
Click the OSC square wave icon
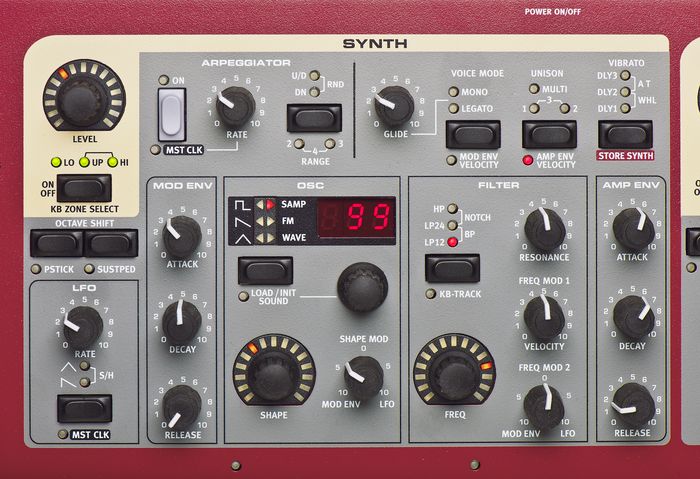tap(242, 205)
